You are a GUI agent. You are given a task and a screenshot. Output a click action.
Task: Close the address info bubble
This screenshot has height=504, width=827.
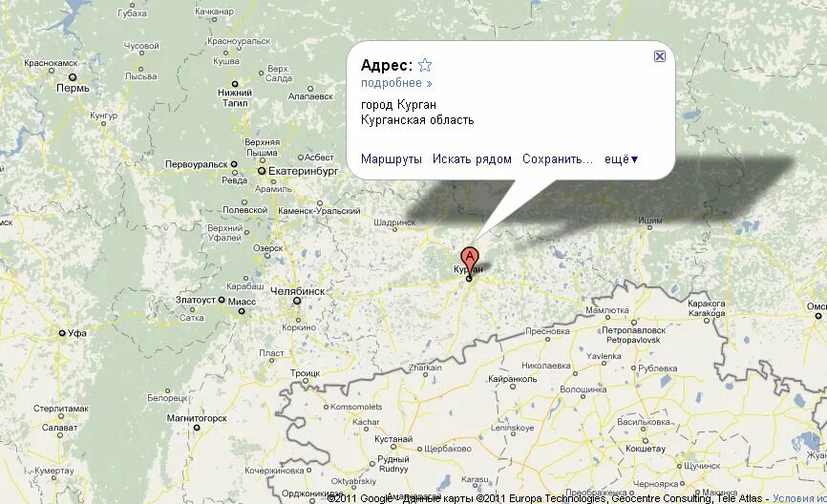click(x=659, y=56)
